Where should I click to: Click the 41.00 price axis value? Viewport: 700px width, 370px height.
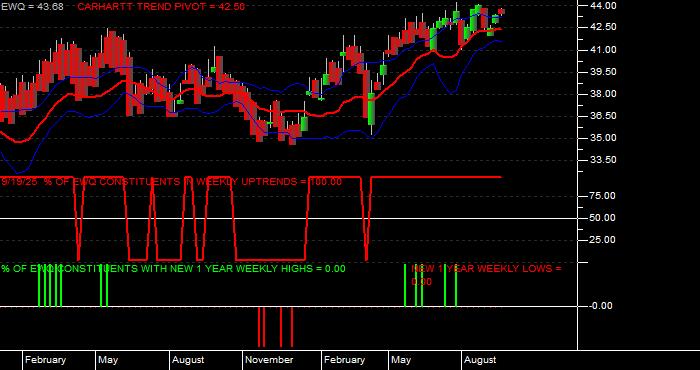tap(604, 50)
